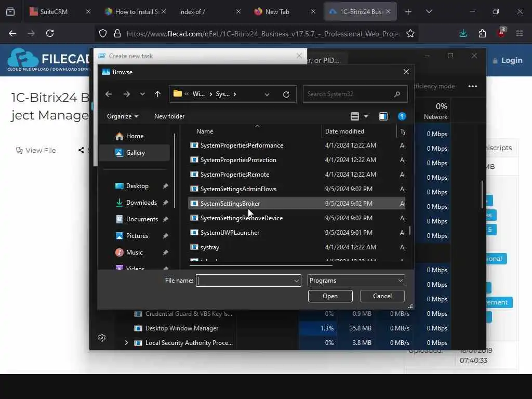This screenshot has height=399, width=532.
Task: Open the Programs file type dropdown
Action: click(356, 281)
